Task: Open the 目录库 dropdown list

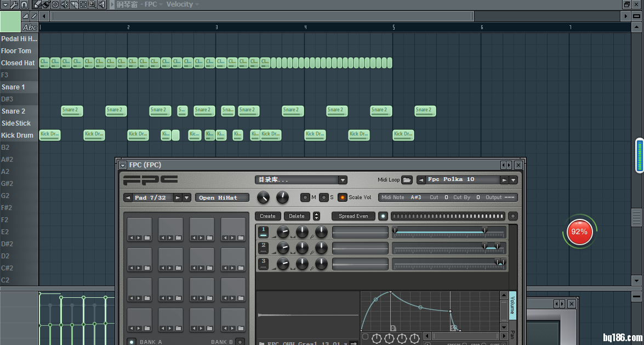Action: 343,180
